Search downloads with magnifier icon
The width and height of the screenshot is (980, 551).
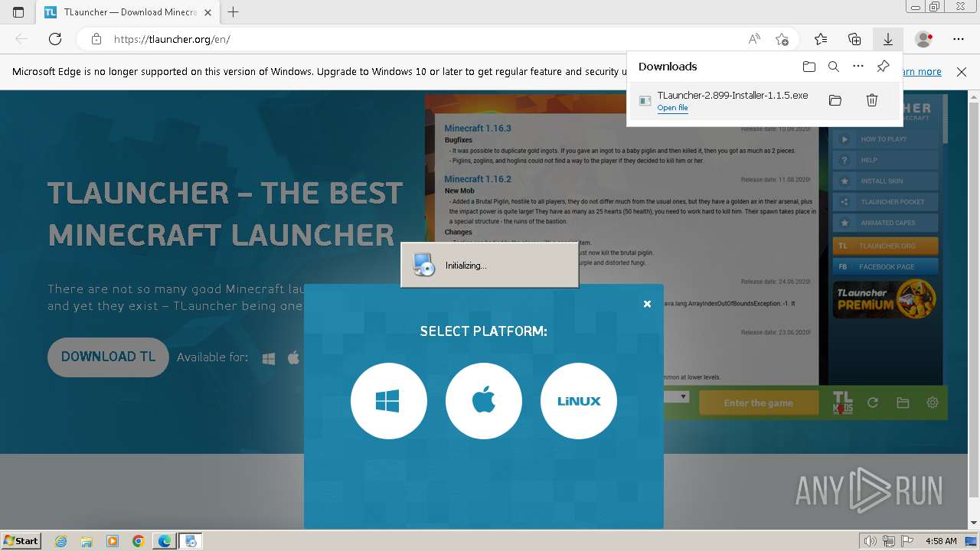tap(834, 67)
